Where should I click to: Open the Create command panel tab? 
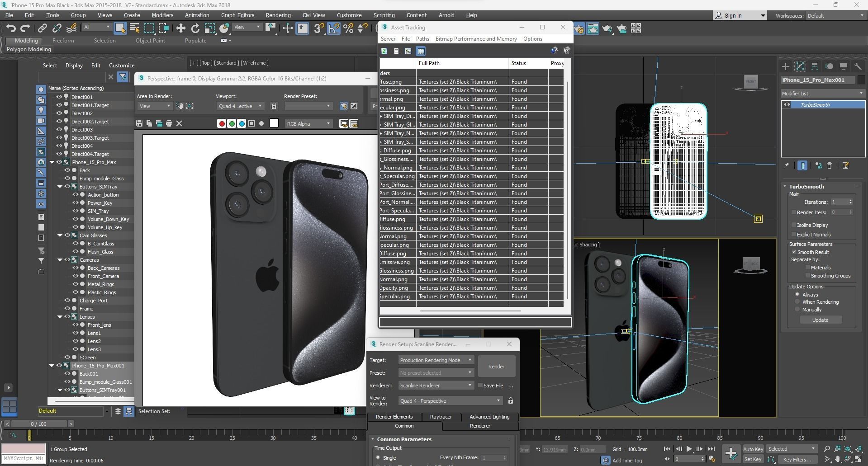tap(786, 66)
